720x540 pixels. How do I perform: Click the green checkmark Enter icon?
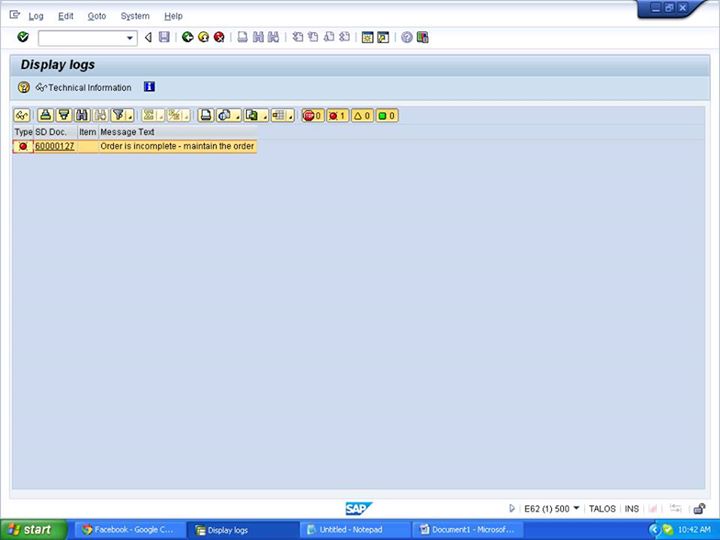[23, 37]
